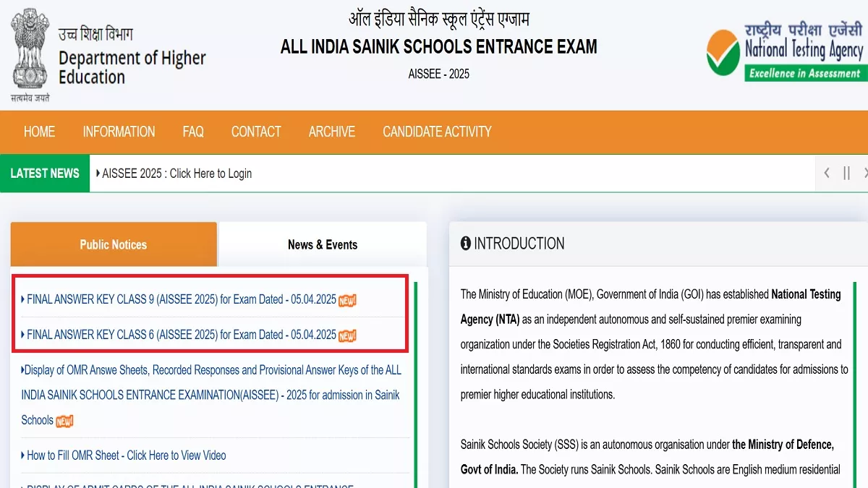Image resolution: width=868 pixels, height=488 pixels.
Task: Click bold text 'the Ministry of Defence,'
Action: pyautogui.click(x=783, y=445)
